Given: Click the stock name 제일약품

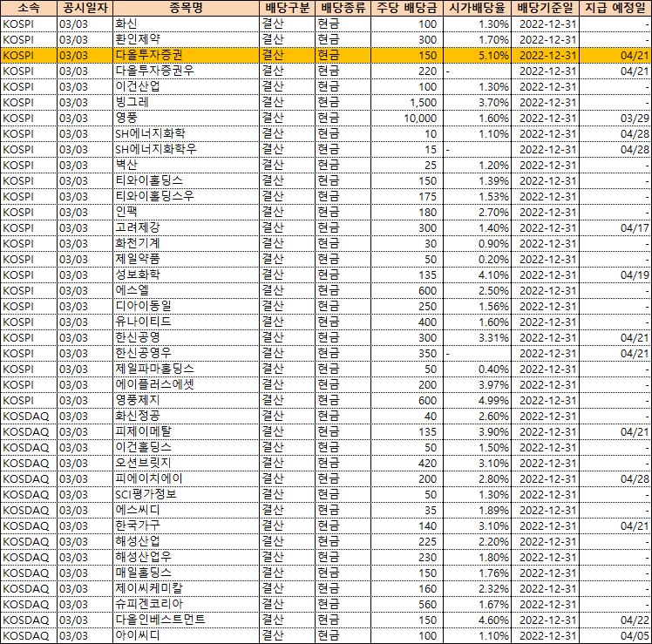Looking at the screenshot, I should pos(138,259).
